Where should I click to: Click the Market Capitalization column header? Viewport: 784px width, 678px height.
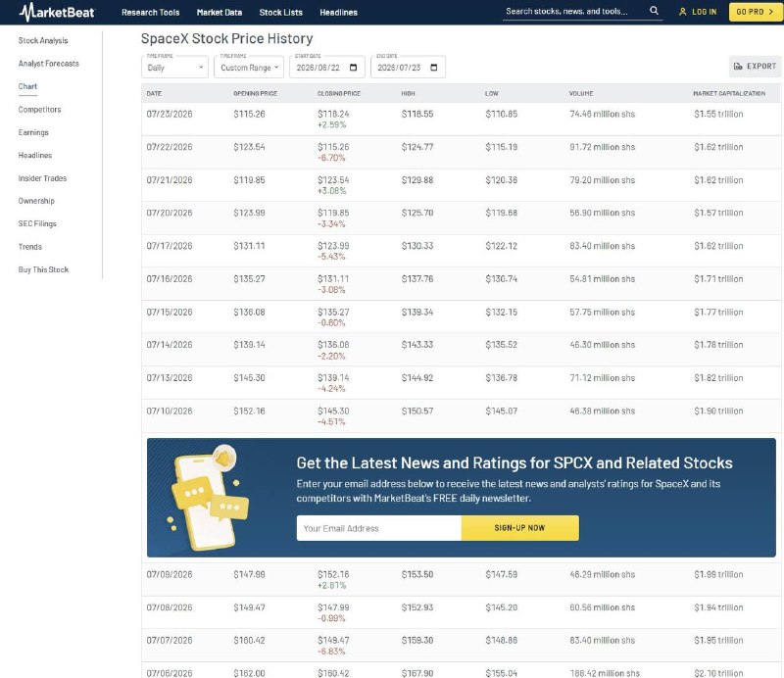point(729,93)
